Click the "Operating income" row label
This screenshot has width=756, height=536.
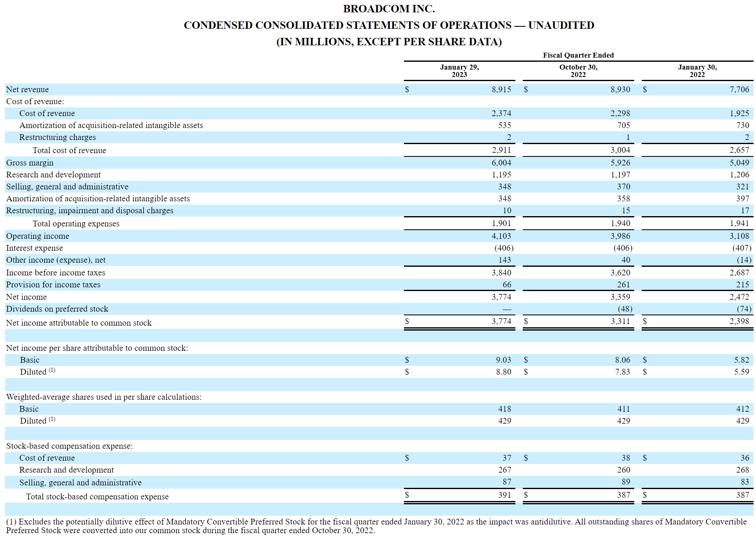tap(37, 236)
